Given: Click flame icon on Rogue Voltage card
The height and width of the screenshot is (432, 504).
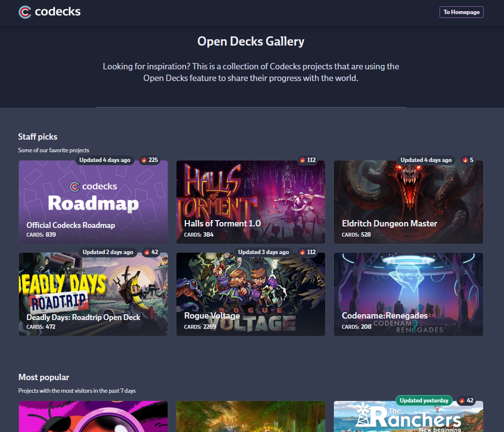Looking at the screenshot, I should click(x=302, y=252).
